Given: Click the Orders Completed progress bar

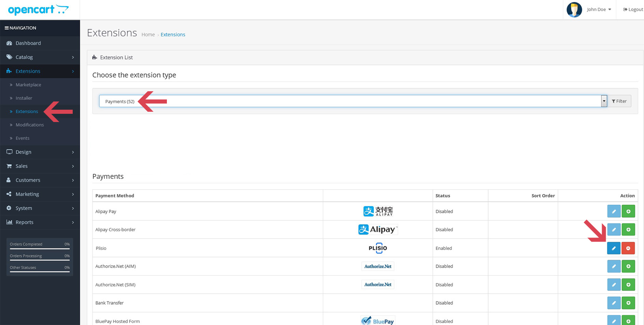Looking at the screenshot, I should click(x=40, y=249).
